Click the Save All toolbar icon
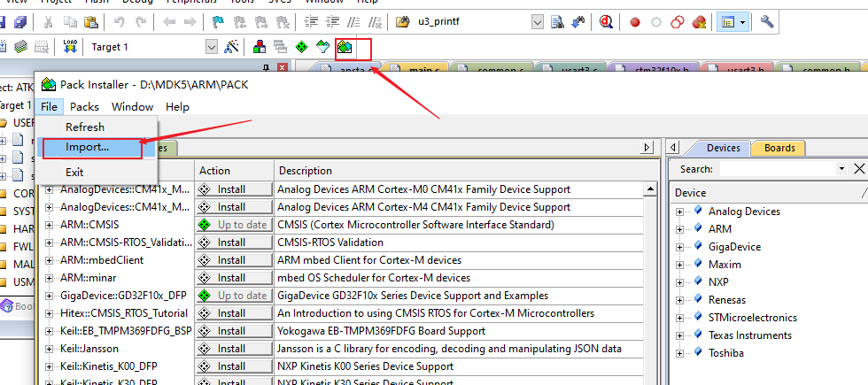This screenshot has width=868, height=385. click(20, 22)
